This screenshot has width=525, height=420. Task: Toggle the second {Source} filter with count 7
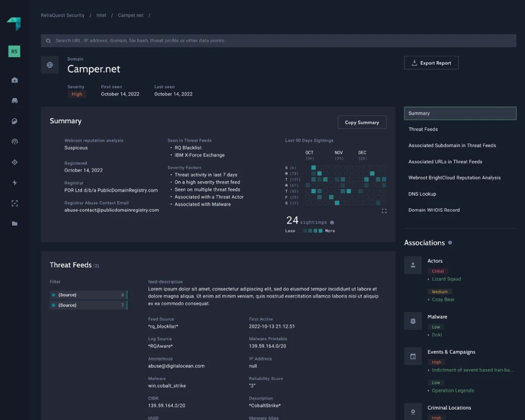click(x=89, y=305)
